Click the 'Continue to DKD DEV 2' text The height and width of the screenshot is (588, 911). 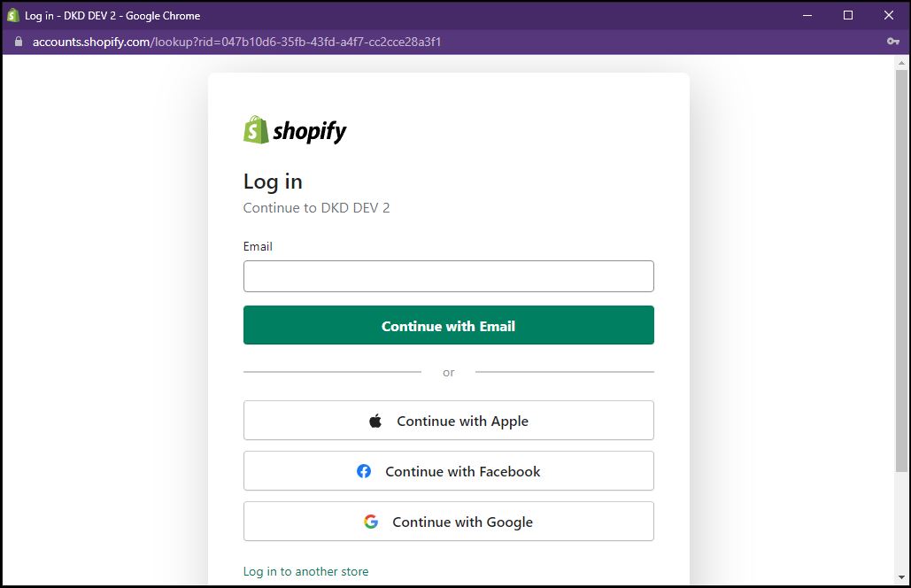point(316,208)
